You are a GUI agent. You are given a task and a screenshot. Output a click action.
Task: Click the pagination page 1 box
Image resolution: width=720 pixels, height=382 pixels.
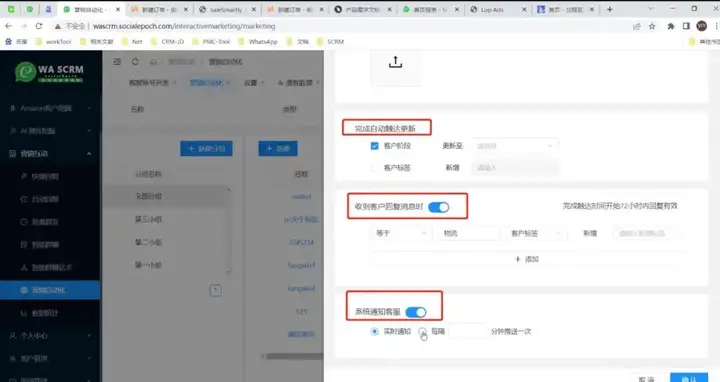[215, 290]
